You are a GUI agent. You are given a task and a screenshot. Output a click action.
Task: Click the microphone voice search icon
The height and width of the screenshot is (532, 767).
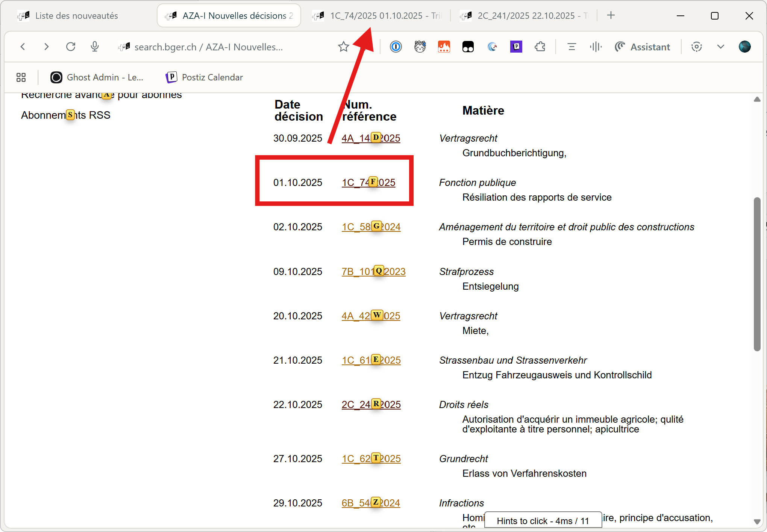point(95,47)
